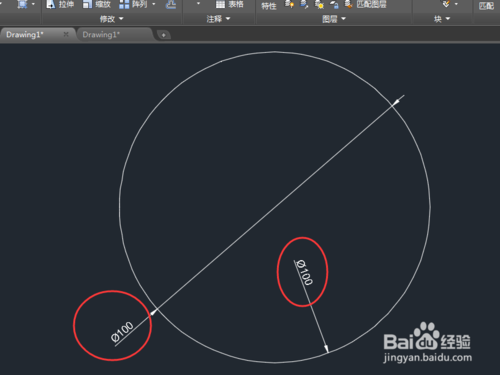This screenshot has width=500, height=375.
Task: Expand the 修改 (Modify) panel
Action: pos(111,19)
